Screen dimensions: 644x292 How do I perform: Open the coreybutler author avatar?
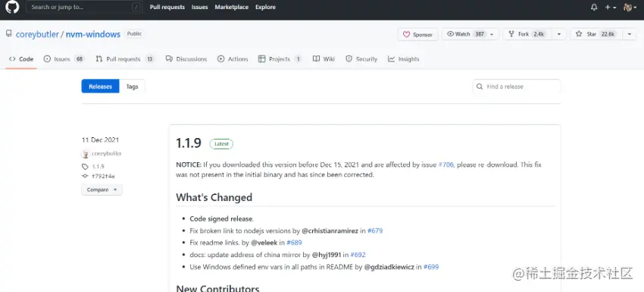[x=86, y=154]
